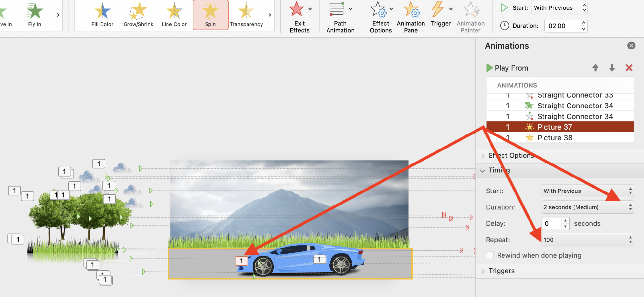This screenshot has width=644, height=297.
Task: Open the Path Animation dropdown arrow
Action: click(350, 9)
